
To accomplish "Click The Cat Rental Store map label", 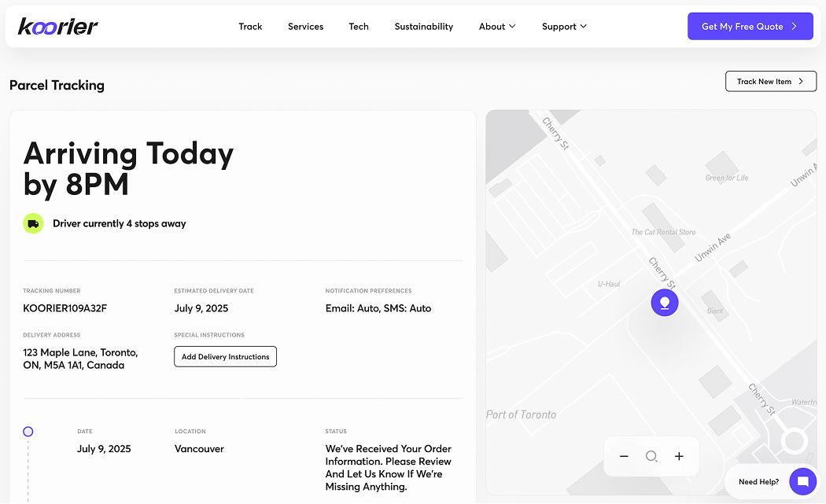I will [x=663, y=232].
